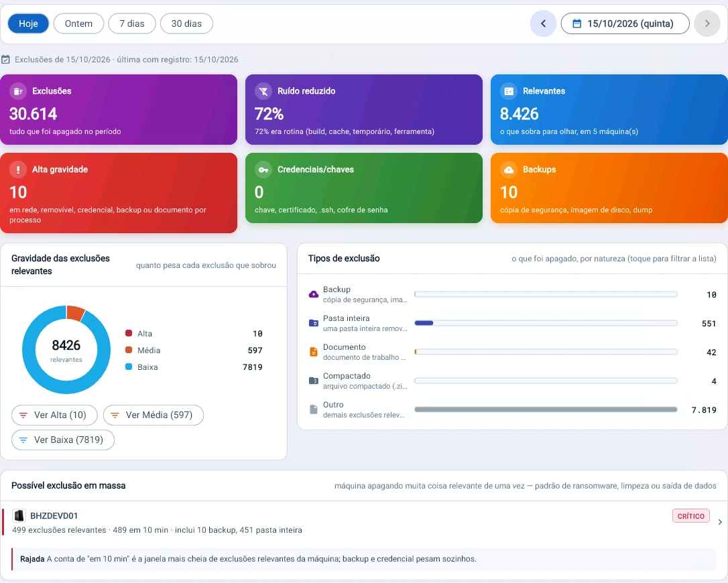
Task: Click the orange Média legend swatch
Action: pyautogui.click(x=129, y=350)
